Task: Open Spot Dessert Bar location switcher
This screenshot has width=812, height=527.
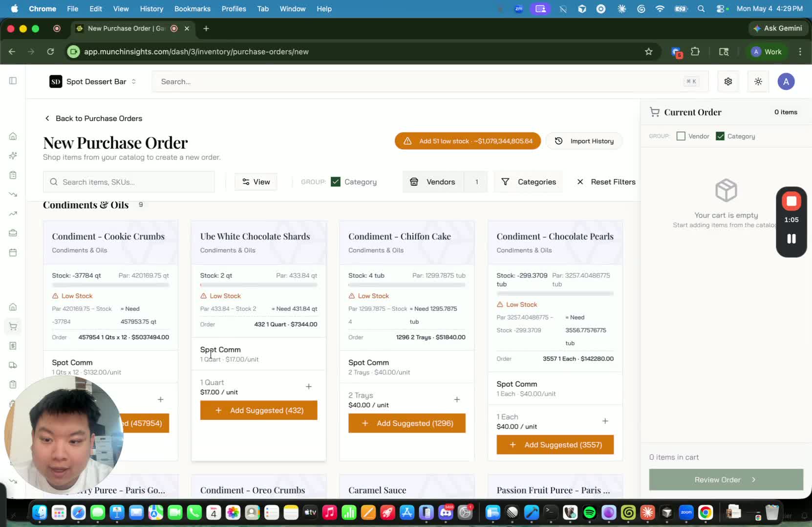Action: (x=93, y=82)
